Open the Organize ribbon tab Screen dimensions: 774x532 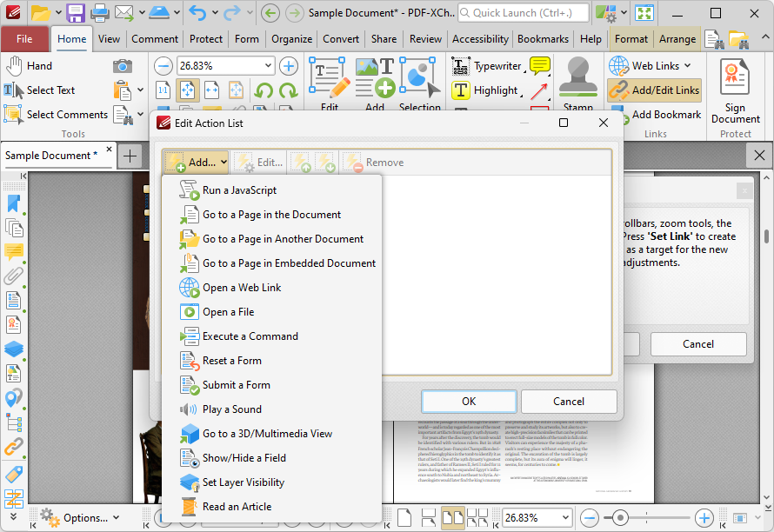coord(291,39)
